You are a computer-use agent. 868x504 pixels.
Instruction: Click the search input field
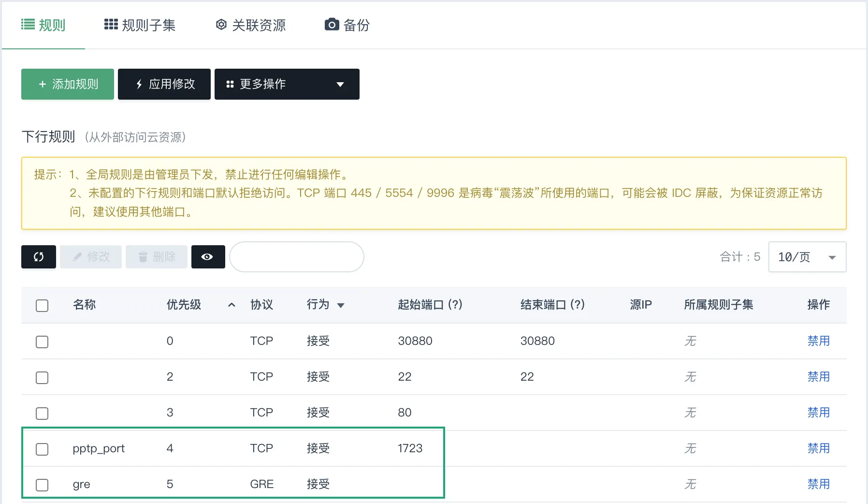(x=296, y=257)
